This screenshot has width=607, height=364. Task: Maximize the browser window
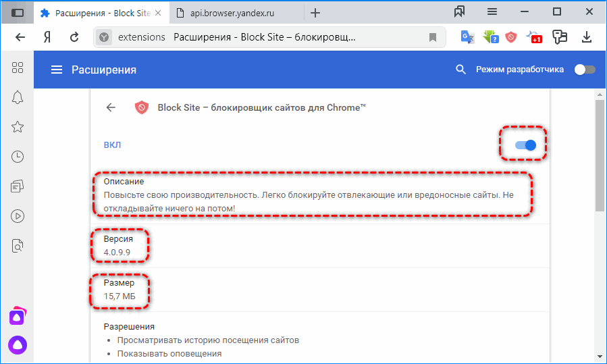(557, 12)
